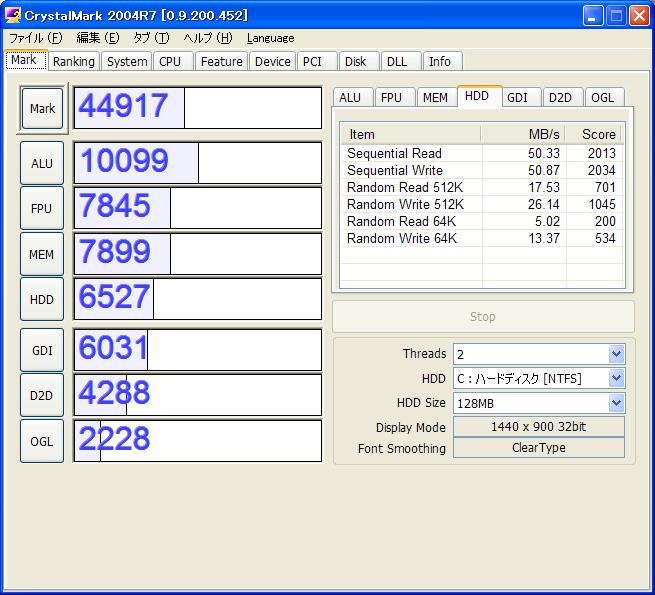
Task: Select the Sequential Write row
Action: [482, 170]
